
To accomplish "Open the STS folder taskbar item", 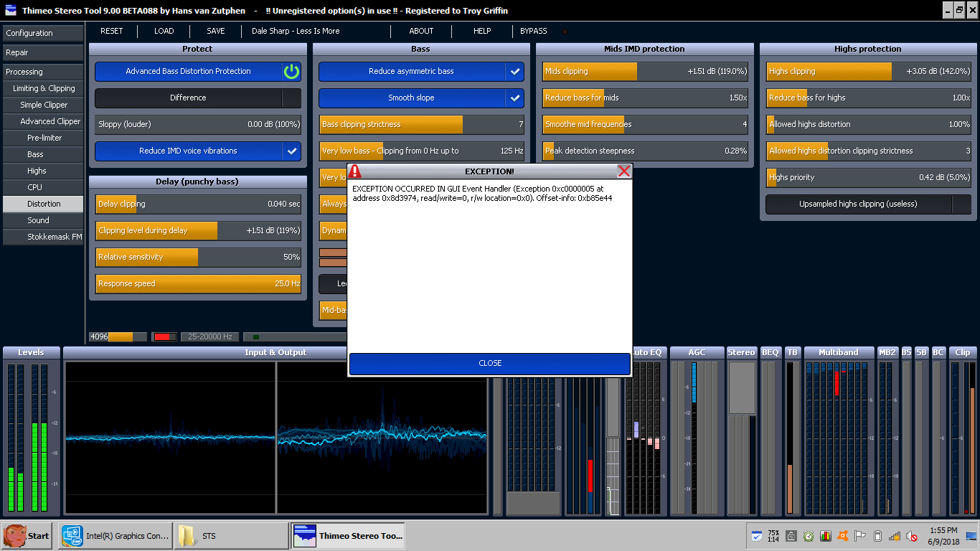I will coord(231,536).
